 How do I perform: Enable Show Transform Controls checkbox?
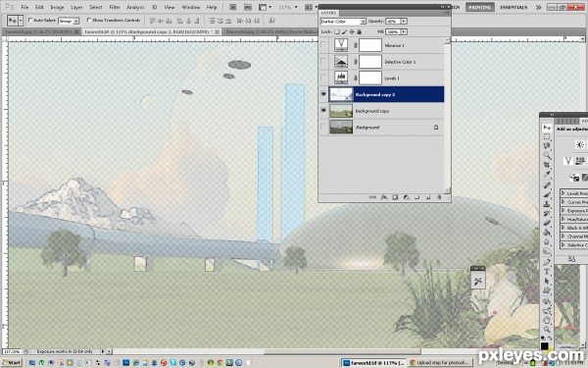89,20
